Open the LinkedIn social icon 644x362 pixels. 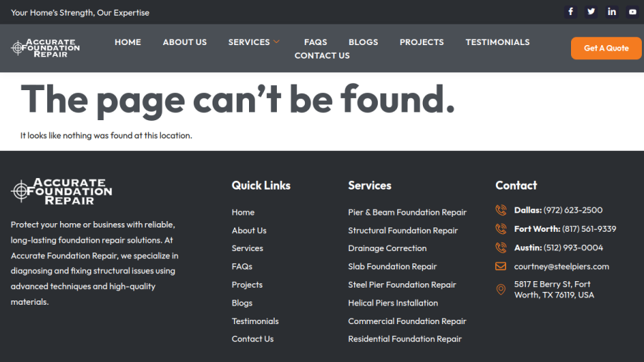pyautogui.click(x=612, y=11)
